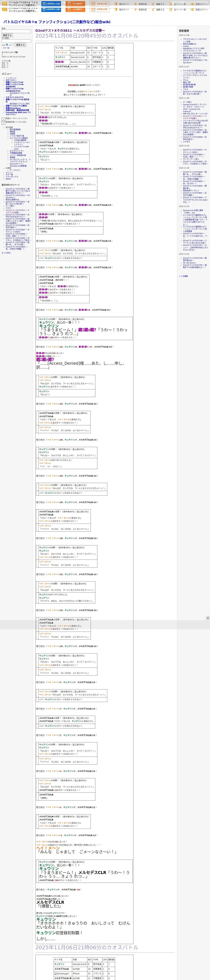Visit the 雑談室 board link
Image resolution: width=210 pixels, height=980 pixels.
coord(13,132)
